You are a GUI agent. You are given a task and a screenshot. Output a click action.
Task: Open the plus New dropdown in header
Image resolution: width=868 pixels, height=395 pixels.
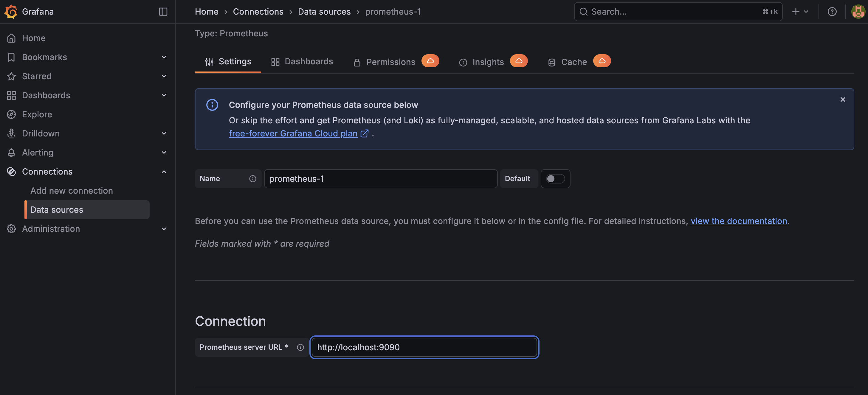tap(800, 12)
